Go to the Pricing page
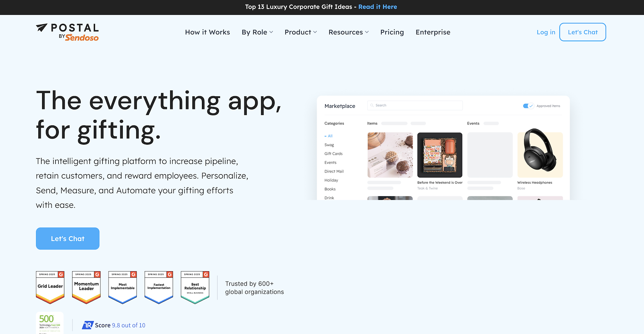Image resolution: width=644 pixels, height=334 pixels. pos(392,32)
